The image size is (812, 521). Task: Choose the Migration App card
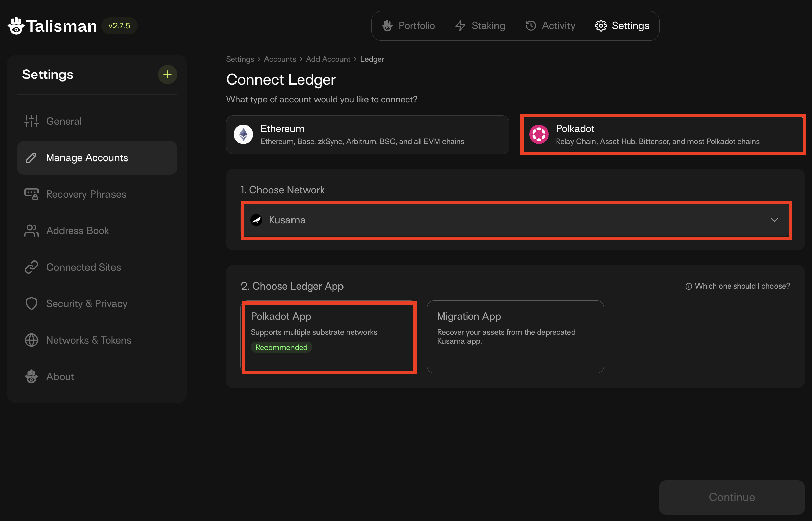515,337
